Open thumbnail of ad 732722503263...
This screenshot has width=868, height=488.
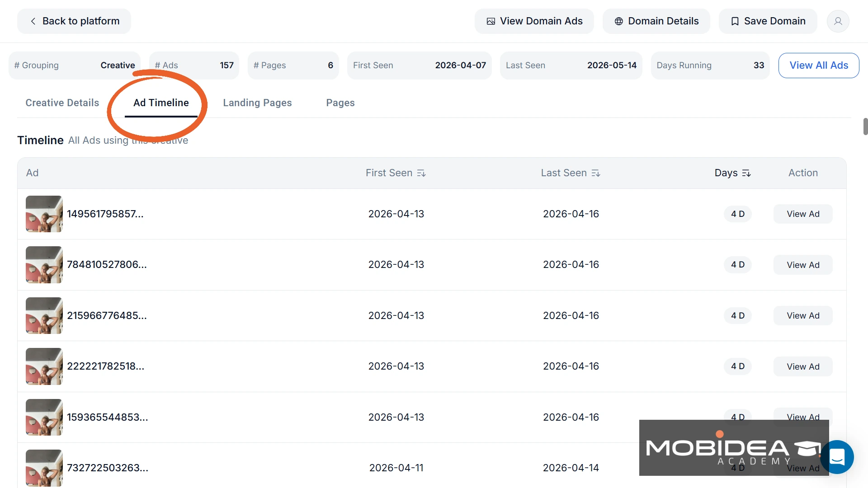(x=44, y=468)
